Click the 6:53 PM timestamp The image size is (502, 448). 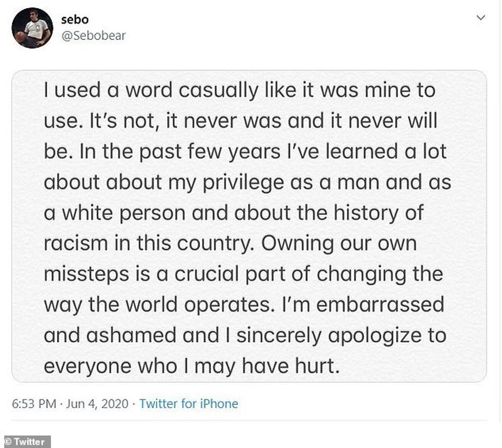click(x=34, y=403)
